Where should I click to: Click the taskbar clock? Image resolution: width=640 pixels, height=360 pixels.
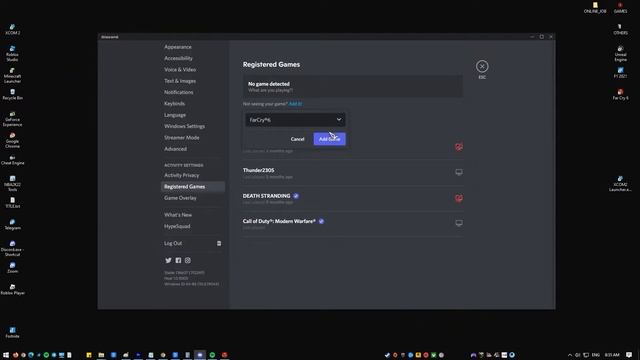[x=612, y=355]
